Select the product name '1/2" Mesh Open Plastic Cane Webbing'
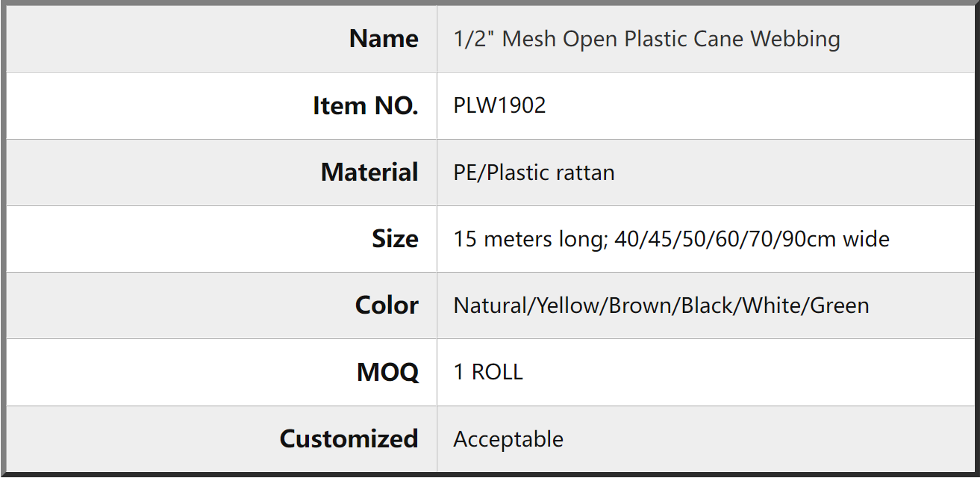This screenshot has width=980, height=478. (647, 39)
